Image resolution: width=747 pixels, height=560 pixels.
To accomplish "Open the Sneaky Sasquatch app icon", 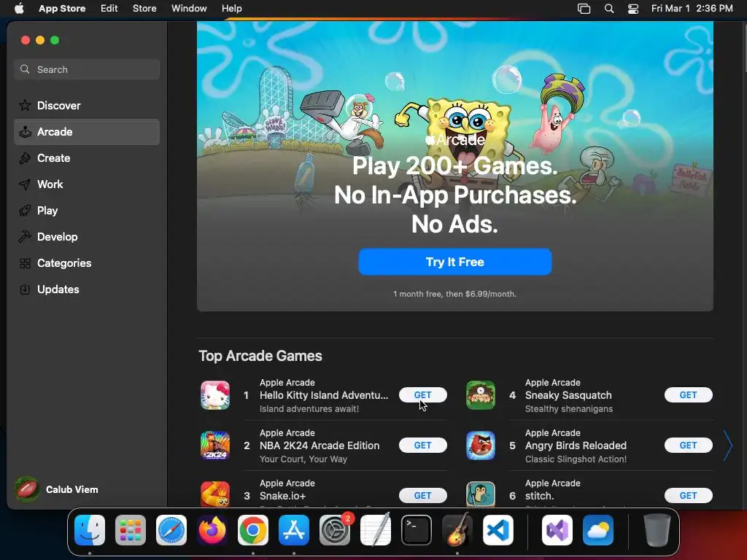I will (x=481, y=395).
